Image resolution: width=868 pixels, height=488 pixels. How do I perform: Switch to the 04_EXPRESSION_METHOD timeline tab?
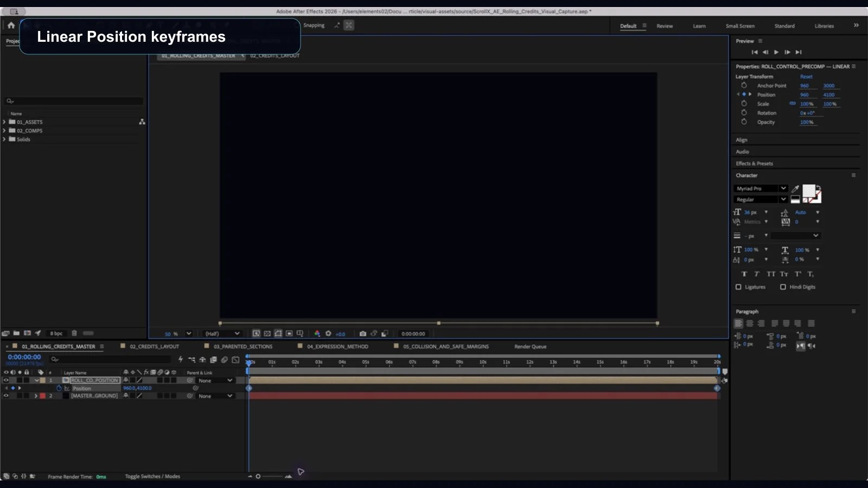point(337,346)
